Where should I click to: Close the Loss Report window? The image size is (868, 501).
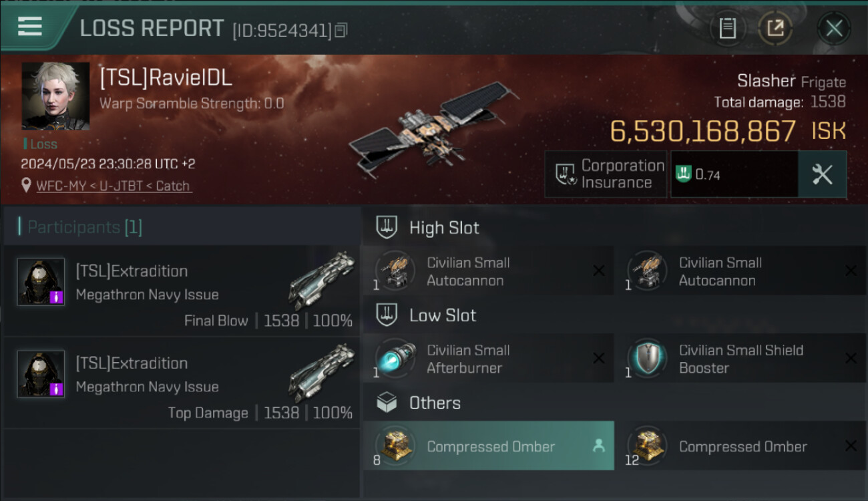coord(833,28)
